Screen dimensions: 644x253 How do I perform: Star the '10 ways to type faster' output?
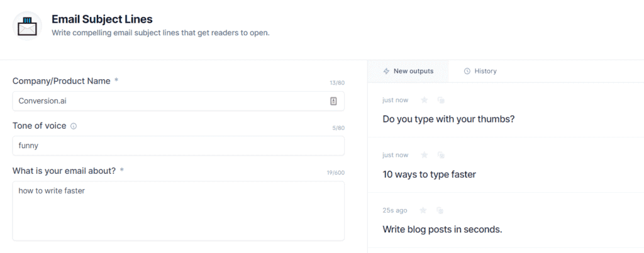(425, 155)
